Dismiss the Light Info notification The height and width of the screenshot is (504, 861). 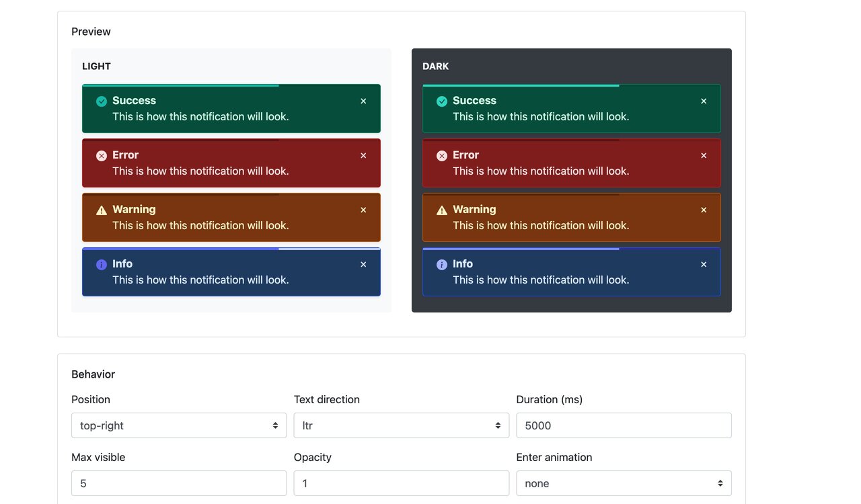pyautogui.click(x=363, y=264)
